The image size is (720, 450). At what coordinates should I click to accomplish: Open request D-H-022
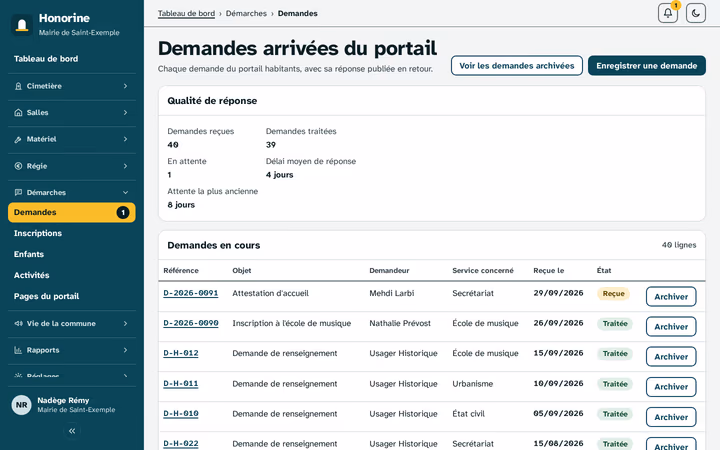coord(181,444)
